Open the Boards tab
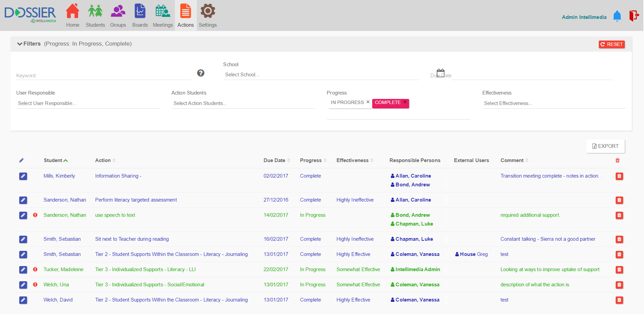 [x=140, y=16]
